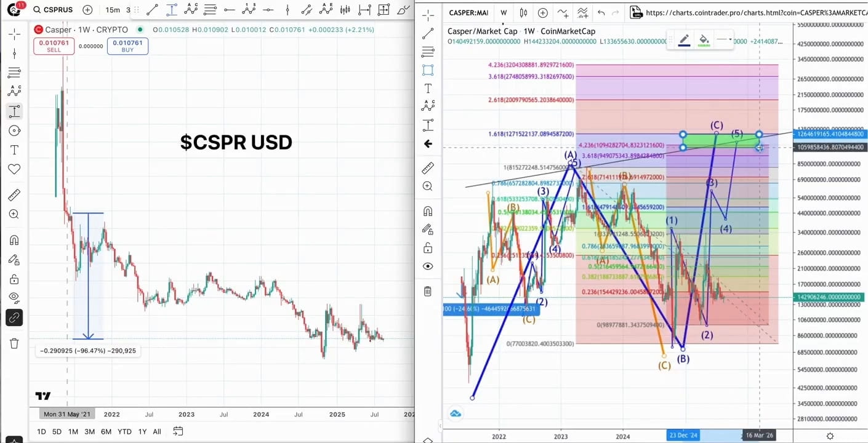
Task: Click the undo arrow on right chart toolbar
Action: coord(601,12)
